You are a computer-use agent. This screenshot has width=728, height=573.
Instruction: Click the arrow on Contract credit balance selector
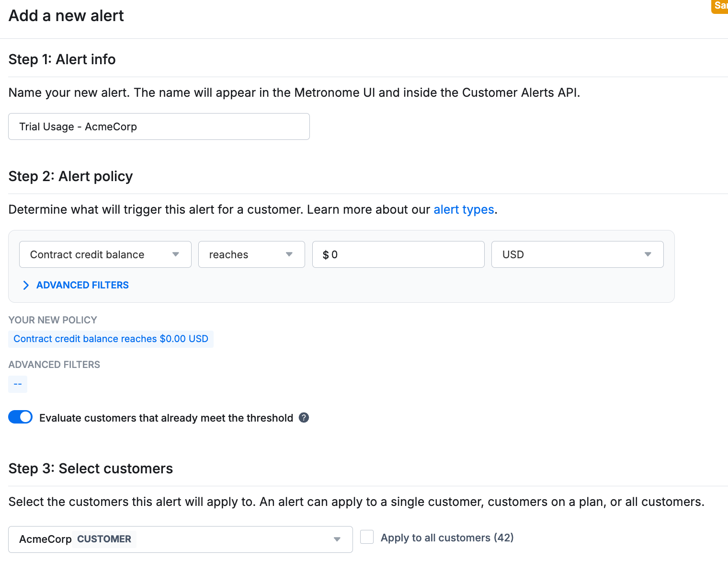176,254
